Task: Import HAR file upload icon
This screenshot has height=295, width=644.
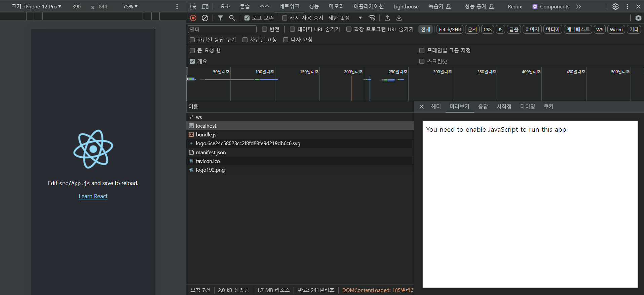Action: [387, 18]
